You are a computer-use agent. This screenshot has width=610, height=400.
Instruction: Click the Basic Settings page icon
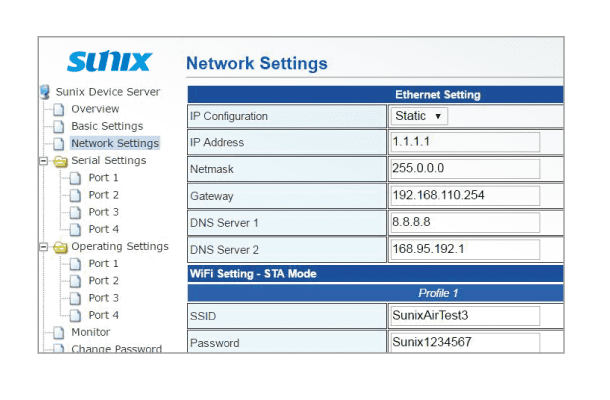(x=59, y=126)
